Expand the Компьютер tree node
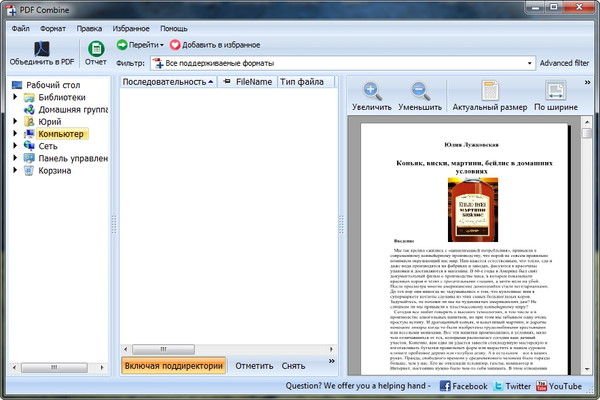Image resolution: width=600 pixels, height=400 pixels. pos(15,133)
